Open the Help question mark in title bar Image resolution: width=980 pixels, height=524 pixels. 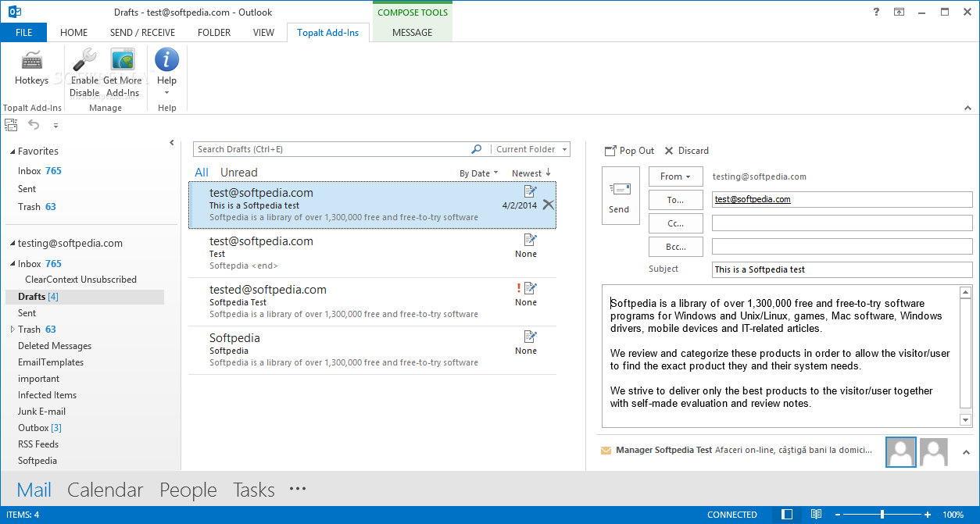point(875,12)
